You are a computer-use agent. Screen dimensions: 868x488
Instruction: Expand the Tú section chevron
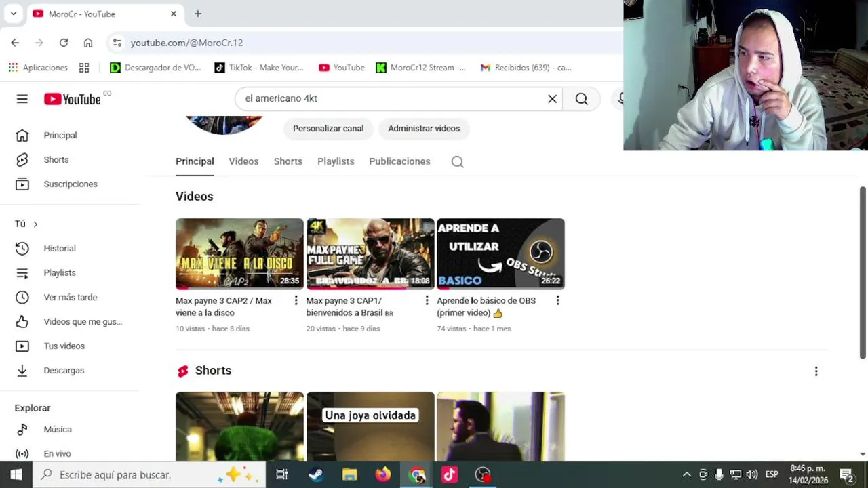(35, 224)
